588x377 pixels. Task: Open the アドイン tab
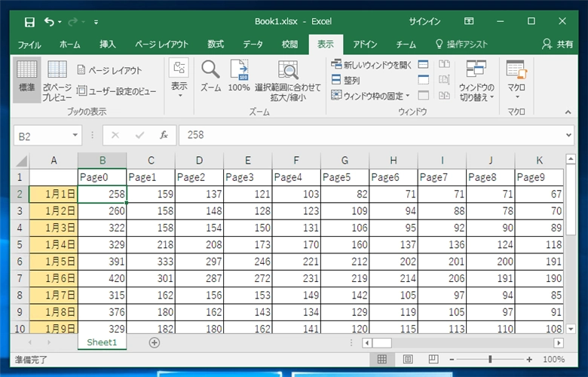[365, 44]
